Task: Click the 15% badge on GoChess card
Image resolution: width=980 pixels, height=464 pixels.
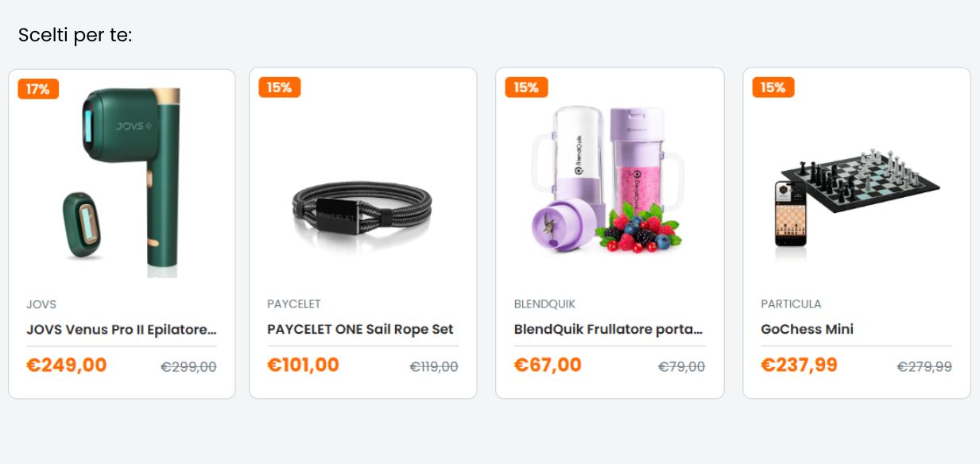Action: [x=773, y=87]
